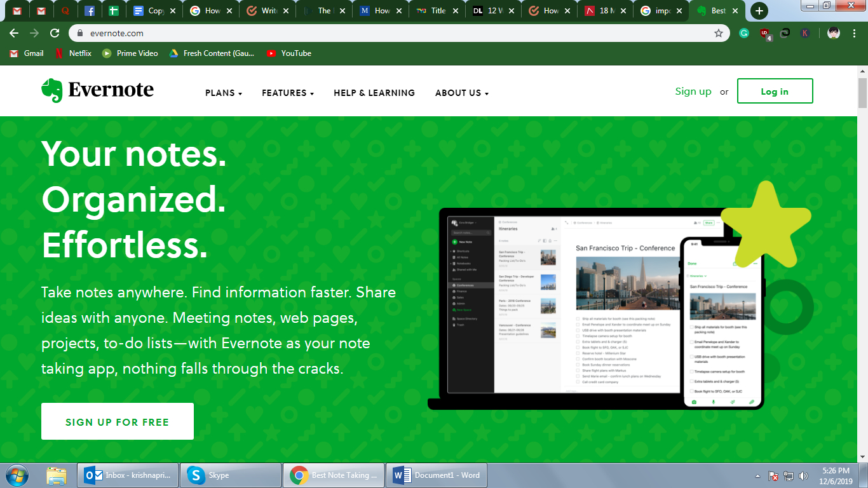Click the K extension icon
Viewport: 868px width, 488px height.
pos(805,33)
